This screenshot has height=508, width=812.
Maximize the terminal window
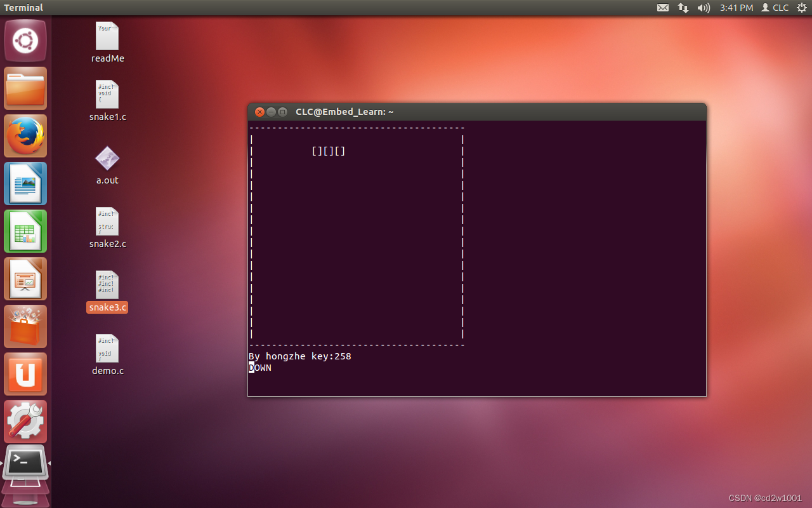[x=283, y=112]
